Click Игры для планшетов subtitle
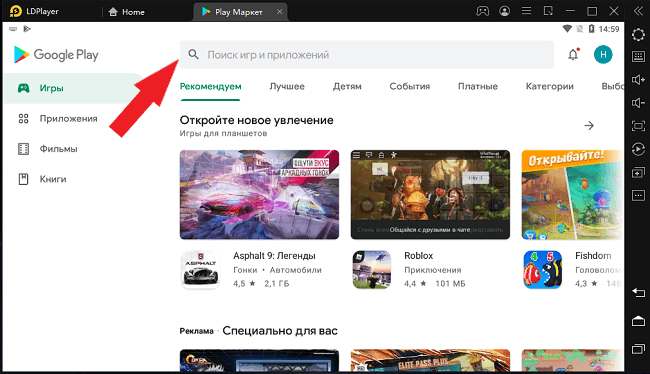Image resolution: width=650 pixels, height=374 pixels. [x=223, y=134]
